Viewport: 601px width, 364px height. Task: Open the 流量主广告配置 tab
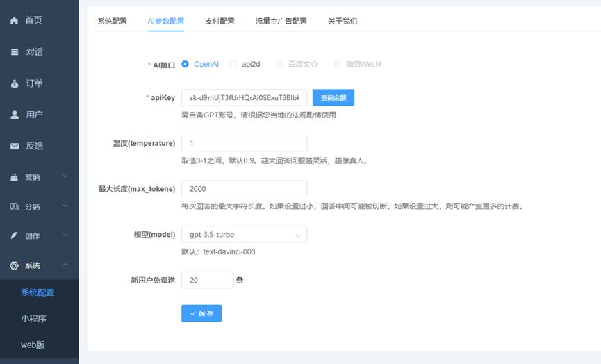click(x=281, y=21)
